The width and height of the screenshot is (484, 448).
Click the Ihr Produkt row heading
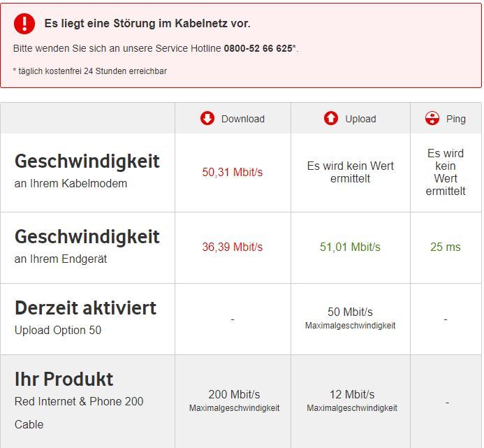coord(64,380)
